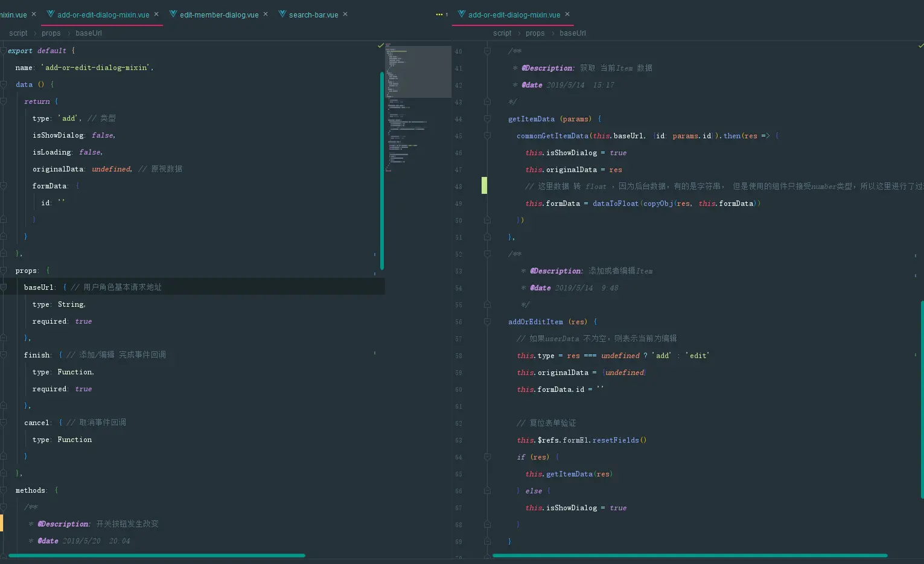Image resolution: width=924 pixels, height=564 pixels.
Task: Click 'script' breadcrumb in left pane
Action: pyautogui.click(x=18, y=33)
